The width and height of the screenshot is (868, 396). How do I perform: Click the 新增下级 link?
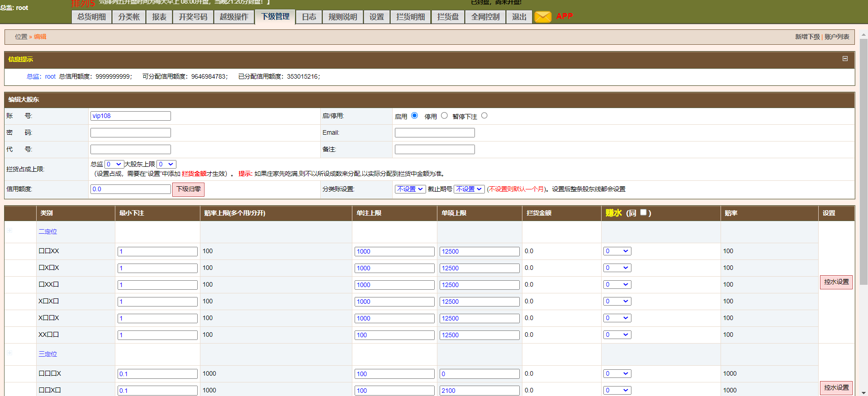point(807,37)
